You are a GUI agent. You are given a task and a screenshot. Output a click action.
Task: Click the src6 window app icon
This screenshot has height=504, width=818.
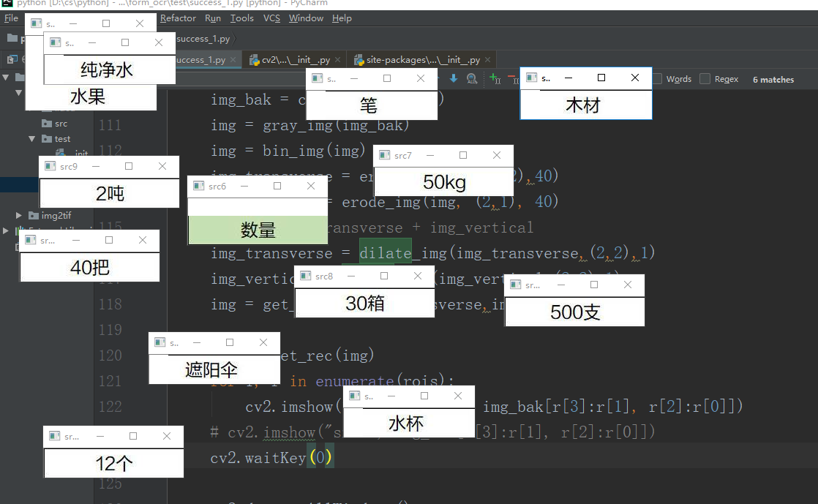pyautogui.click(x=199, y=186)
